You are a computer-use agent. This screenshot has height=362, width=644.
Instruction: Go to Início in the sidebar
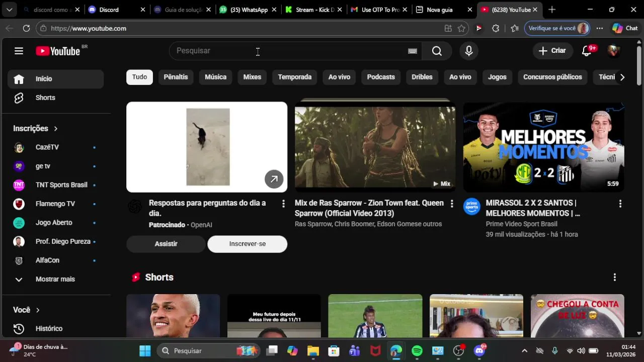pyautogui.click(x=55, y=79)
